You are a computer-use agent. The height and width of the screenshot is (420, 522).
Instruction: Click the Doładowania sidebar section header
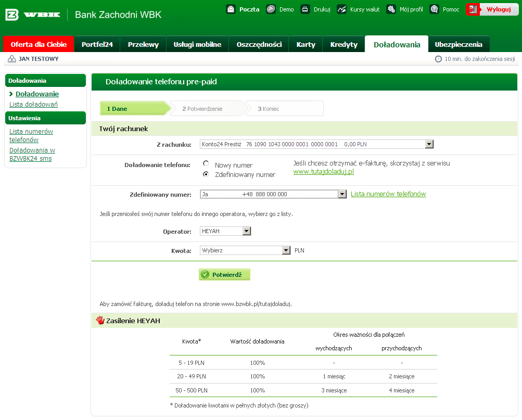(x=45, y=81)
